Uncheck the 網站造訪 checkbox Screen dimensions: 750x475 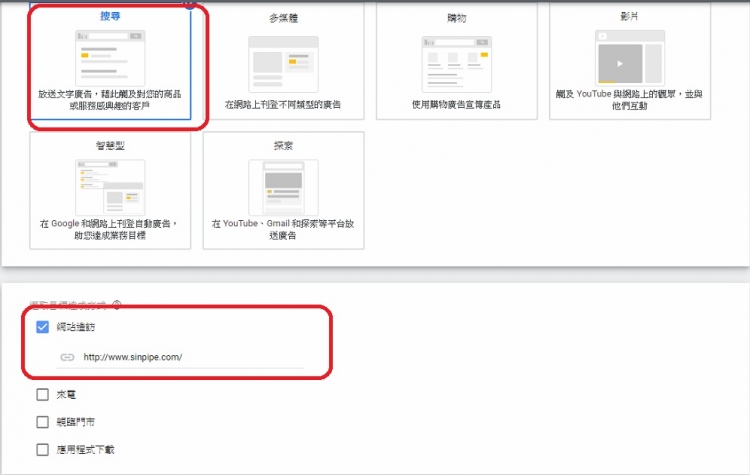(43, 327)
